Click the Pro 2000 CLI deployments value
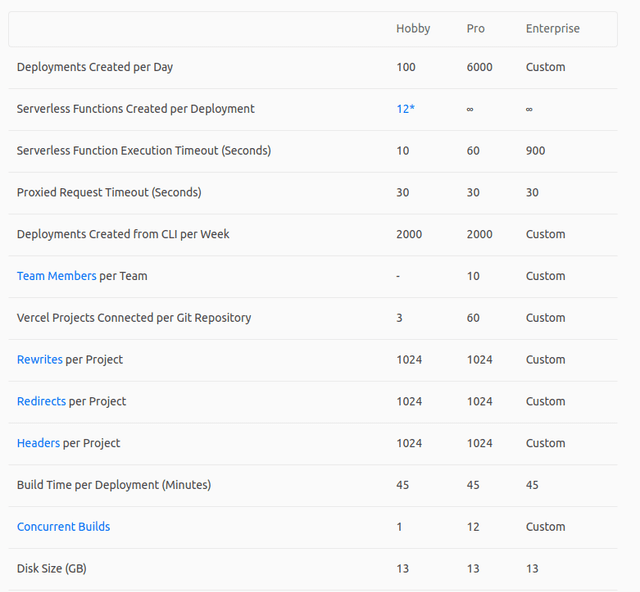 [480, 234]
